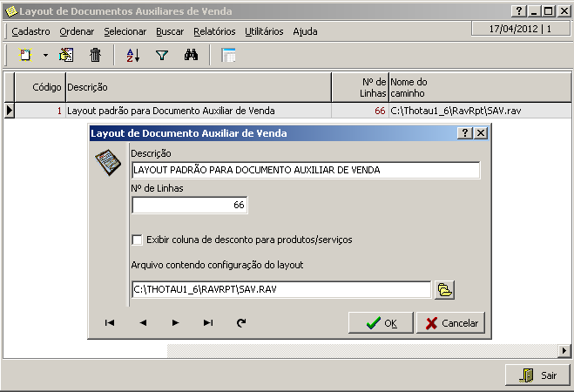
Task: Click the binoculars search icon
Action: coord(191,55)
